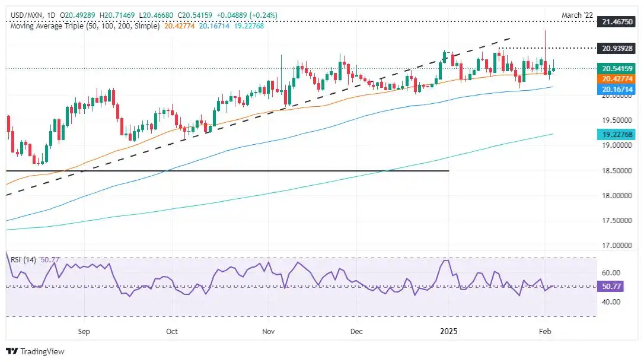Click the change value +0.04889 (+0.24%)
This screenshot has width=644, height=362.
(x=247, y=15)
